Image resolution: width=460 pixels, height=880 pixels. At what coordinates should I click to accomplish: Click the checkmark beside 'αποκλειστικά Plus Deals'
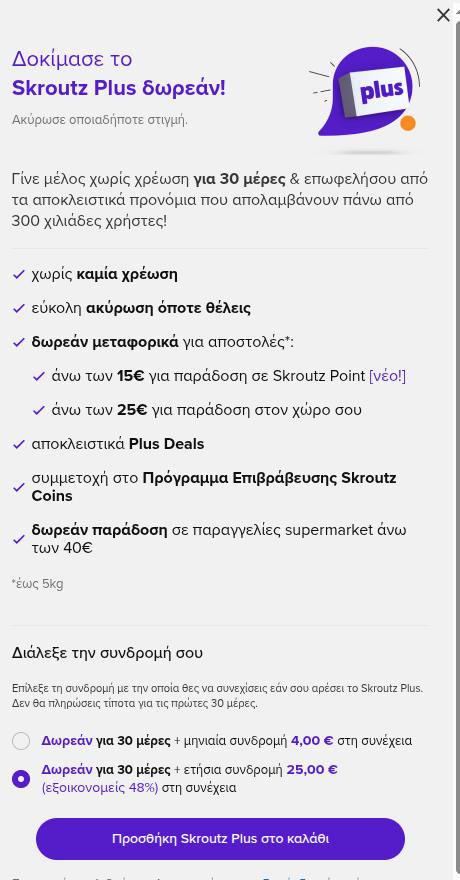[x=19, y=444]
